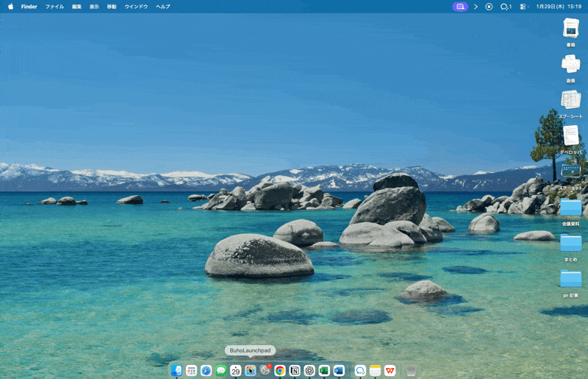Click the screen recording status icon

coord(489,7)
